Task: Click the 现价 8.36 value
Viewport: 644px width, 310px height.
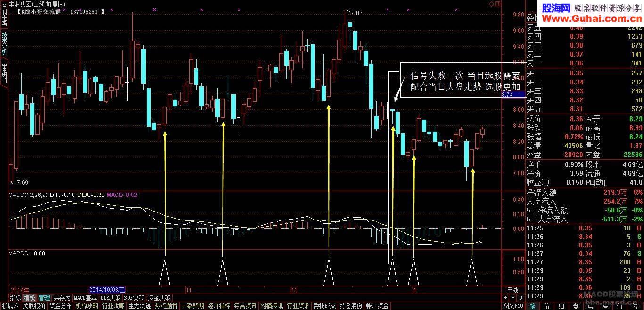Action: point(576,119)
